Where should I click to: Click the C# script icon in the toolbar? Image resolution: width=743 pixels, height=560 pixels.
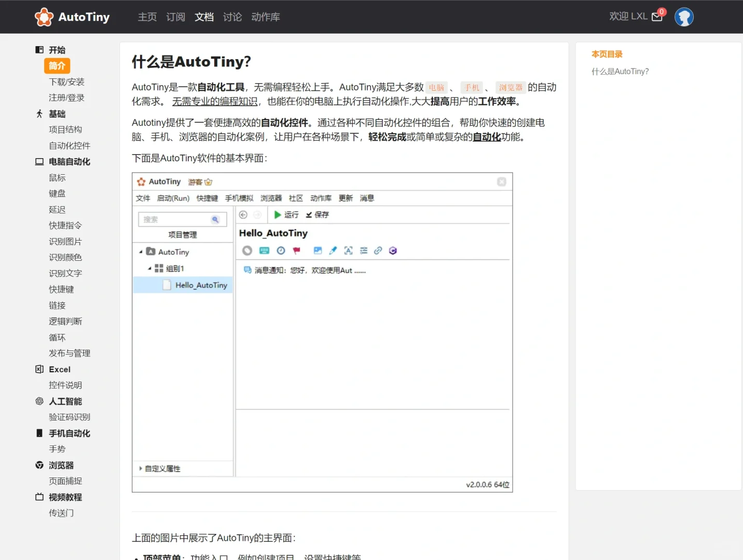coord(393,250)
